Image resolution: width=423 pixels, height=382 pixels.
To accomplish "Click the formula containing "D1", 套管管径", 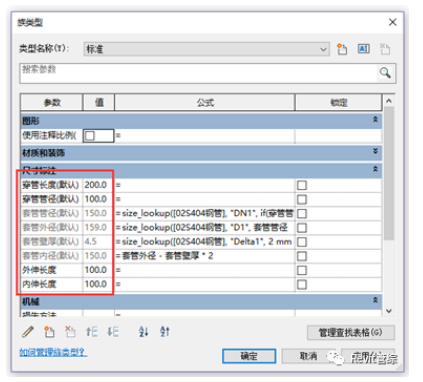I will 205,228.
